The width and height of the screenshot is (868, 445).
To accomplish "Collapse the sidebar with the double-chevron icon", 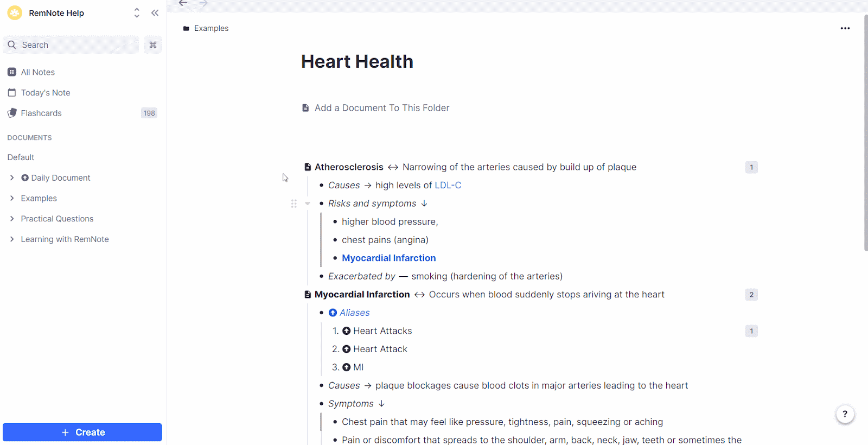I will coord(155,13).
